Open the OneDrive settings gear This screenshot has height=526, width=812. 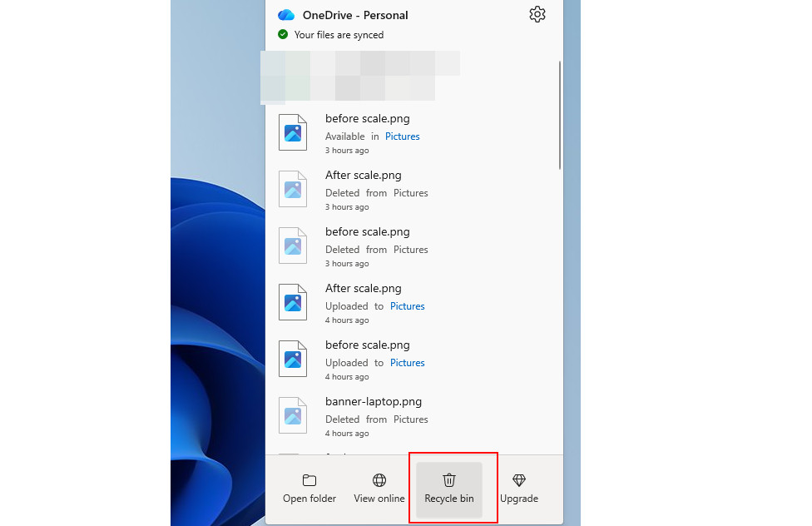537,14
